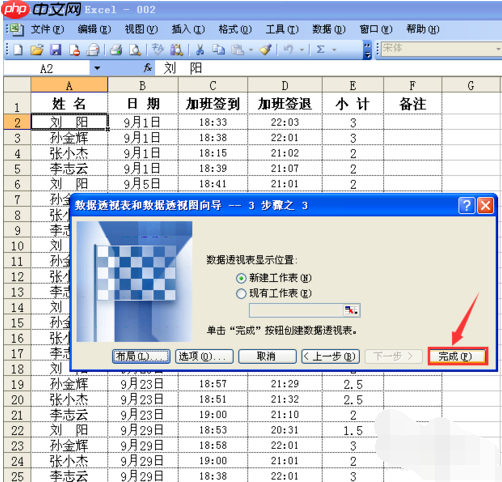Click the Select All corner of the sheet

[17, 85]
